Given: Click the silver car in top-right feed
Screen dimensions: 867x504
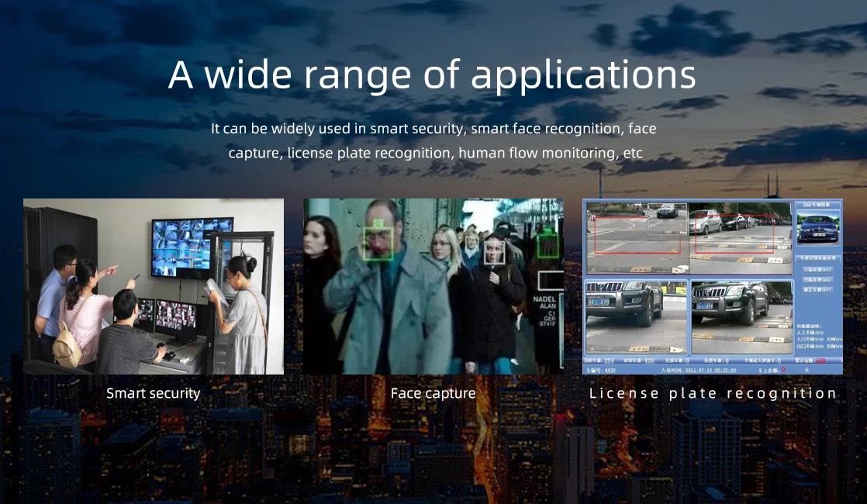Looking at the screenshot, I should pyautogui.click(x=704, y=222).
